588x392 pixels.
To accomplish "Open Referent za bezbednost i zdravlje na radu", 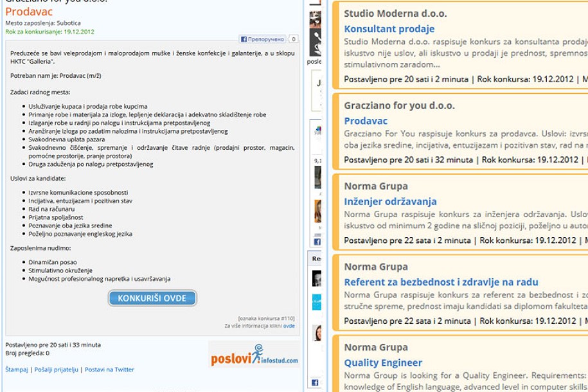I will pyautogui.click(x=441, y=282).
